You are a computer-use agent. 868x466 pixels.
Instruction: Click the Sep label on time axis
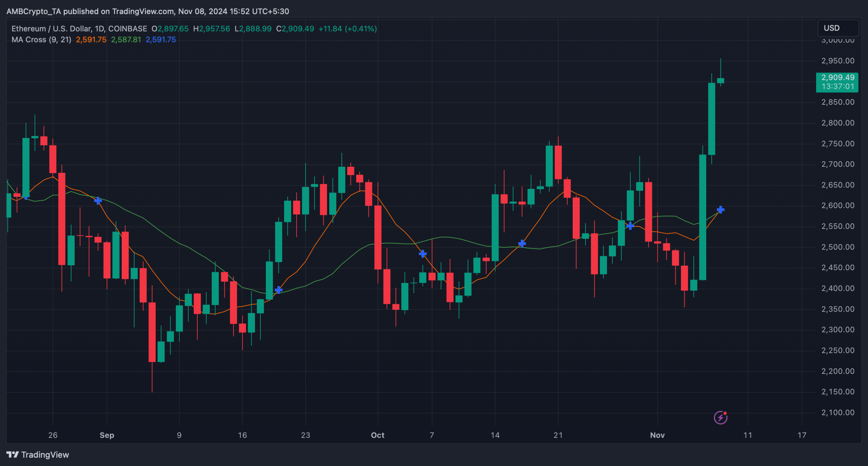[107, 435]
